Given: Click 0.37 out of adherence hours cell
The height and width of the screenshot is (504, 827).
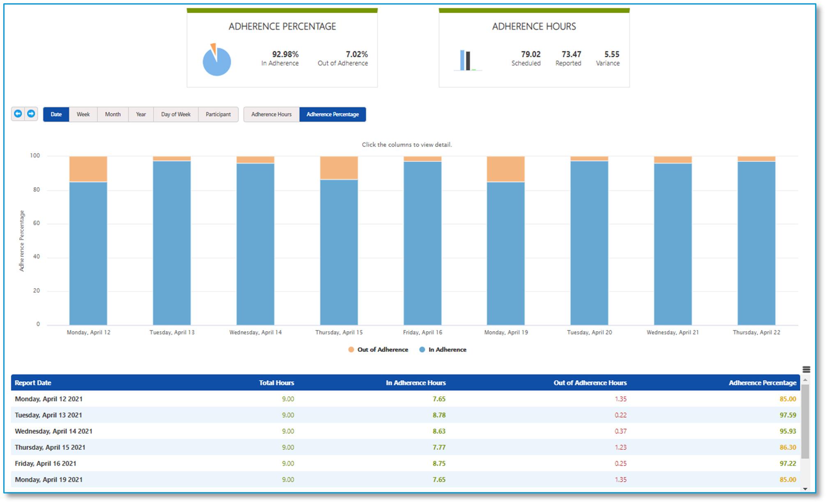Looking at the screenshot, I should coord(620,431).
